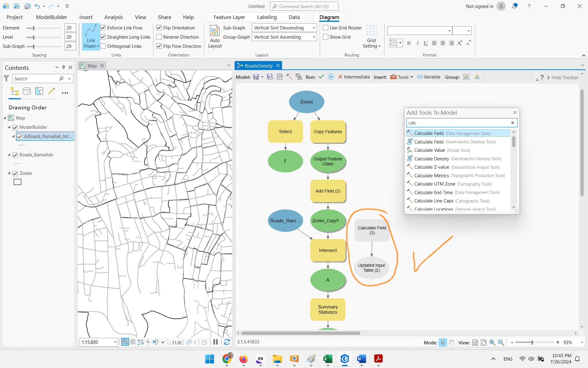Save the model with the save icon

click(x=256, y=77)
